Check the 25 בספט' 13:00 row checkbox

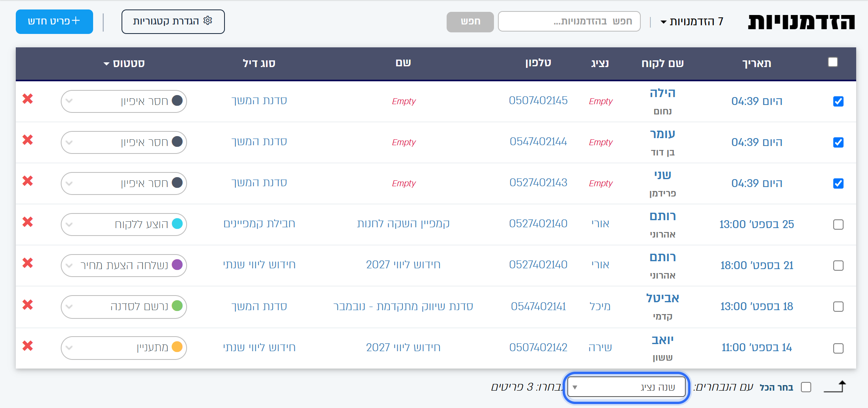pos(838,225)
